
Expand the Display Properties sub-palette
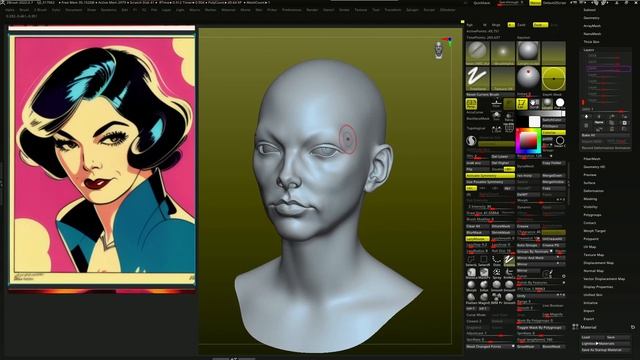click(598, 287)
